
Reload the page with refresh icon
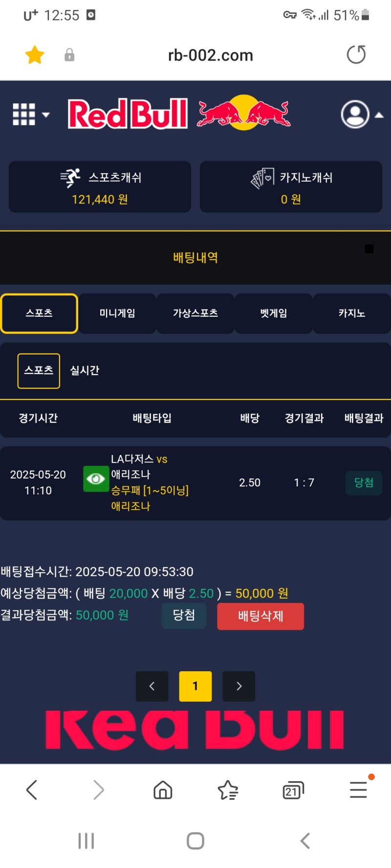(356, 55)
